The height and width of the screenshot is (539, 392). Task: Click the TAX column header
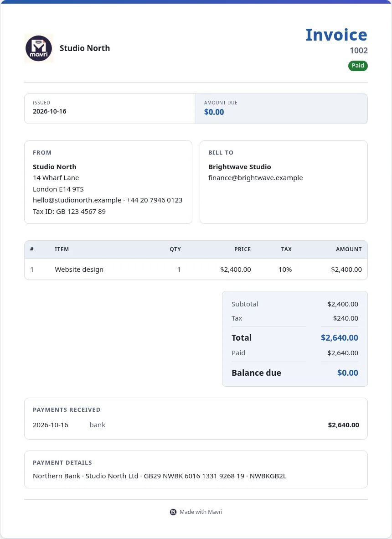287,249
